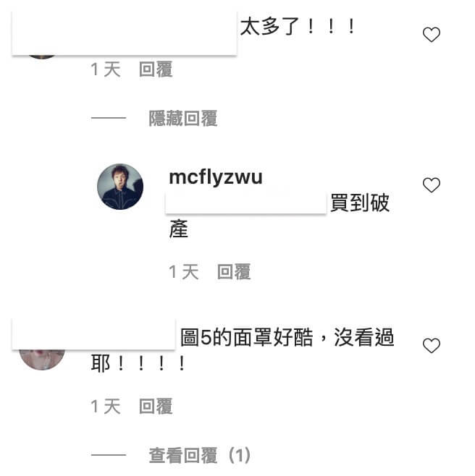Open the avatar of the 面罩好酷 commenter

coord(42,360)
